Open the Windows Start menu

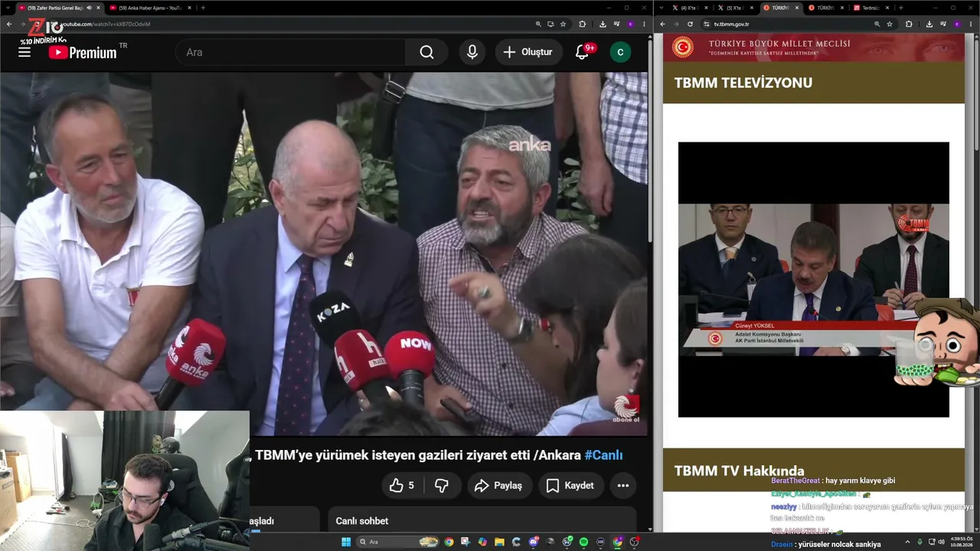pyautogui.click(x=346, y=542)
